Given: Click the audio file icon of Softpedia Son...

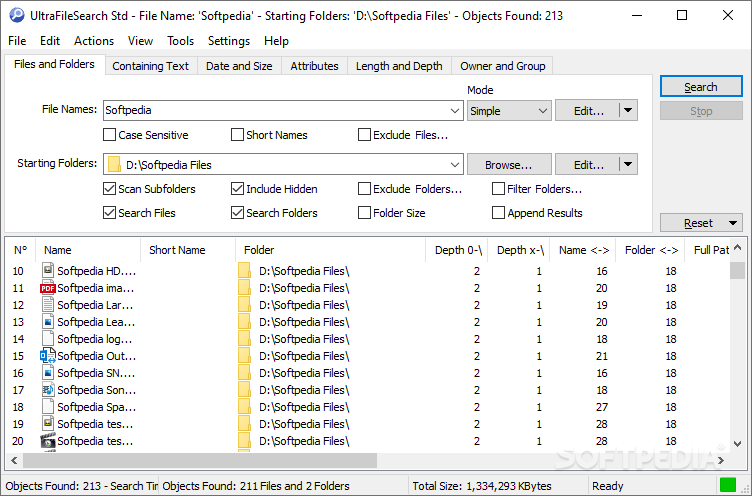Looking at the screenshot, I should tap(47, 390).
